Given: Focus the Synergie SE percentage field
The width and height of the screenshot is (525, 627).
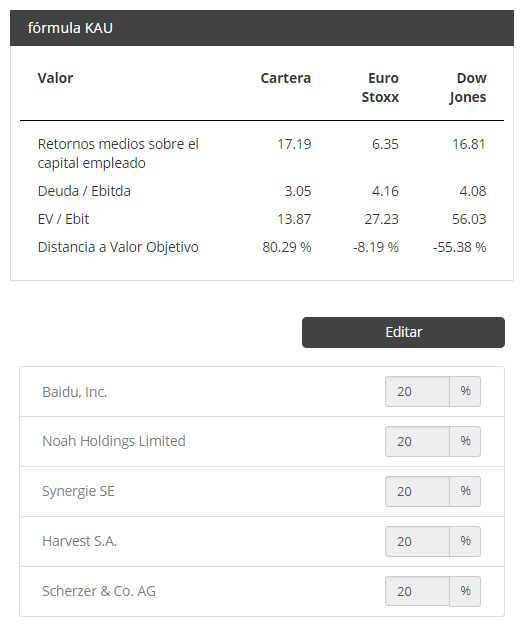Looking at the screenshot, I should (x=417, y=491).
